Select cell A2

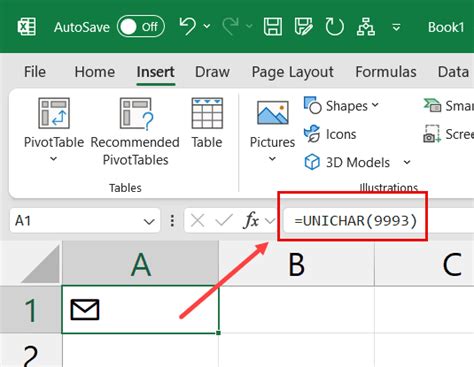(140, 350)
